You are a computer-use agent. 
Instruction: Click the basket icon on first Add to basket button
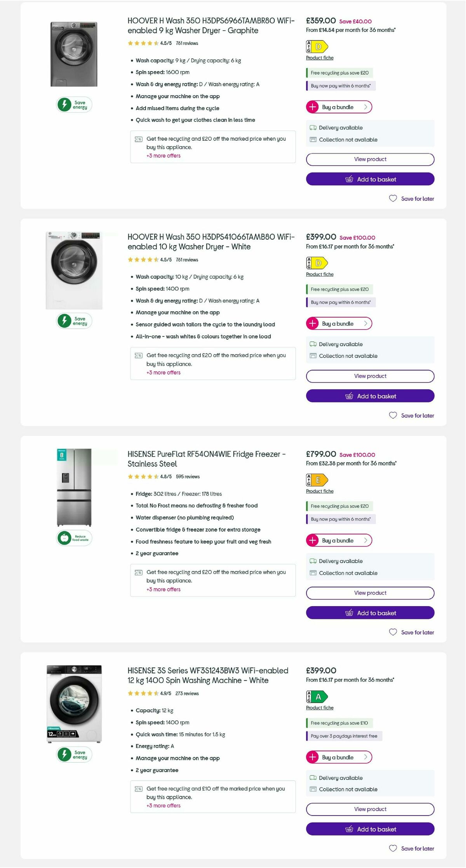(x=349, y=179)
